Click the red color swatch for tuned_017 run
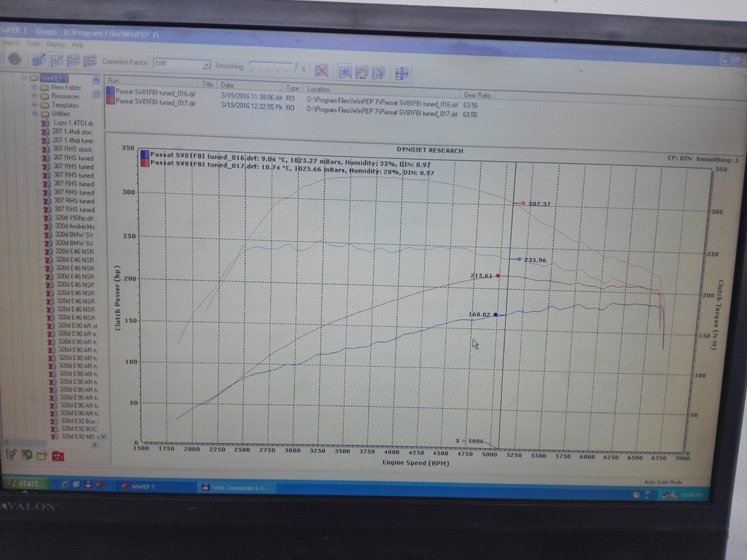The height and width of the screenshot is (560, 747). [111, 100]
